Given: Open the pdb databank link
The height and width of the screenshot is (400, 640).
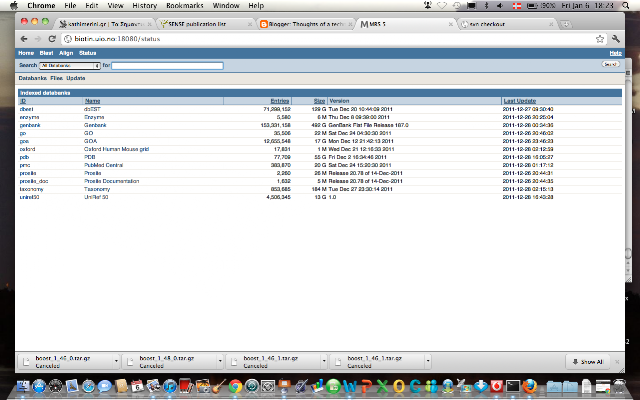Looking at the screenshot, I should pos(24,157).
